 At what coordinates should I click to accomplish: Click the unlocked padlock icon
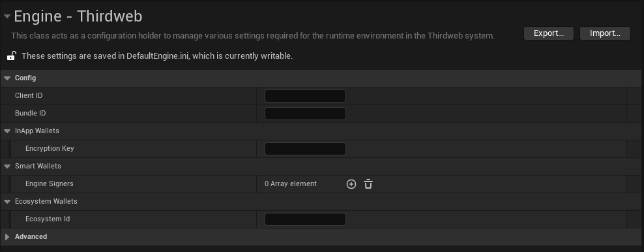11,56
